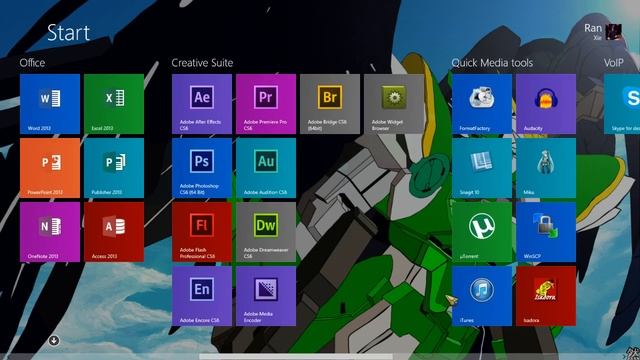Select the VoIP group heading
640x360 pixels.
pyautogui.click(x=613, y=63)
